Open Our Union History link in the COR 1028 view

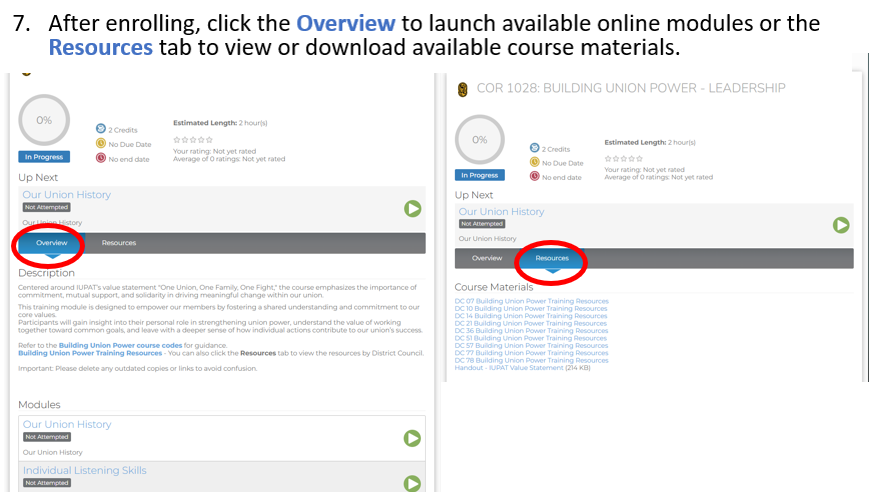point(501,211)
